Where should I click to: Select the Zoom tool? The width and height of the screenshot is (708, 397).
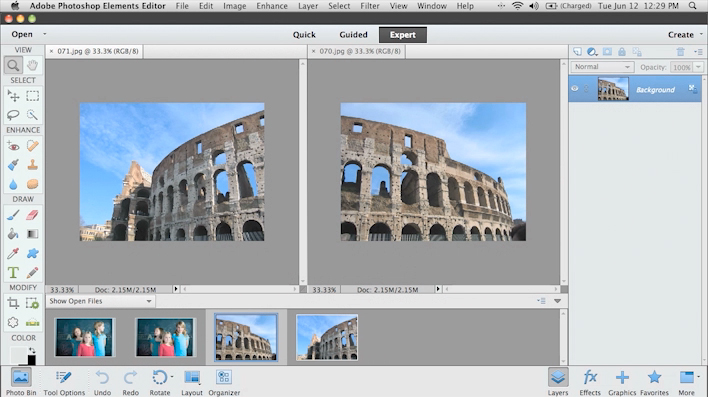(13, 65)
